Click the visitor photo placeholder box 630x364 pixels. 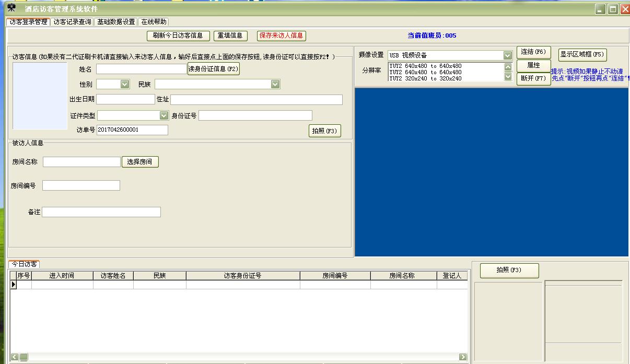click(40, 96)
